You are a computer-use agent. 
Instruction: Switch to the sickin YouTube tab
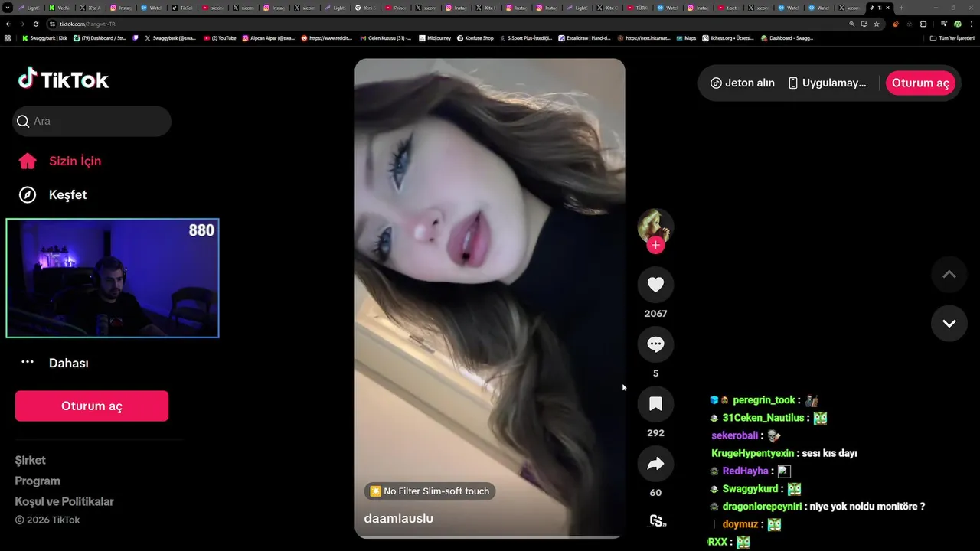coord(213,8)
